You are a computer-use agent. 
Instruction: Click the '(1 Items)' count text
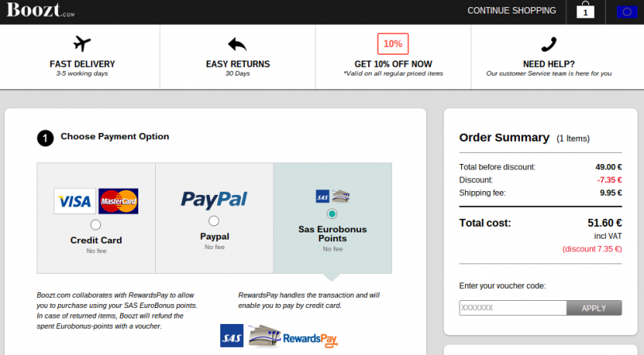click(573, 138)
